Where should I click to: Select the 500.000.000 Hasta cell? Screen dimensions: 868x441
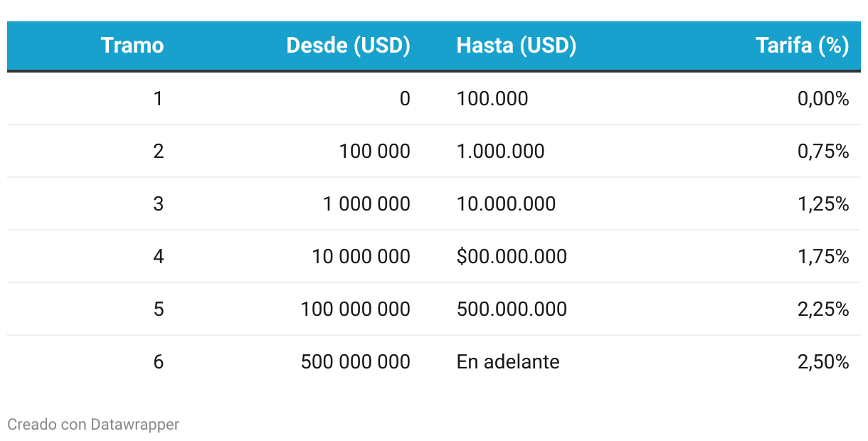pyautogui.click(x=512, y=309)
